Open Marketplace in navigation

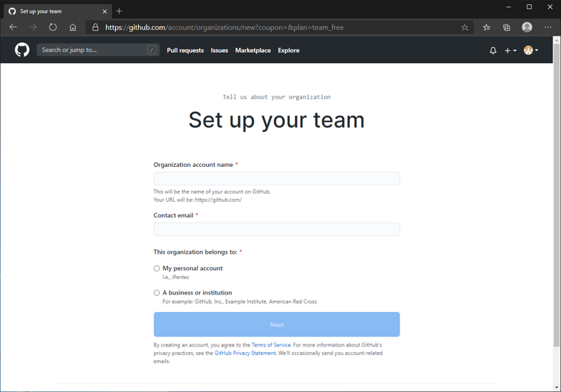click(253, 50)
